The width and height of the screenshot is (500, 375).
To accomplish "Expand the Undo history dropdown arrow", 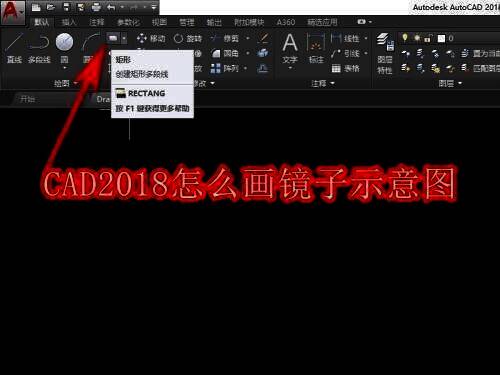I will click(122, 7).
